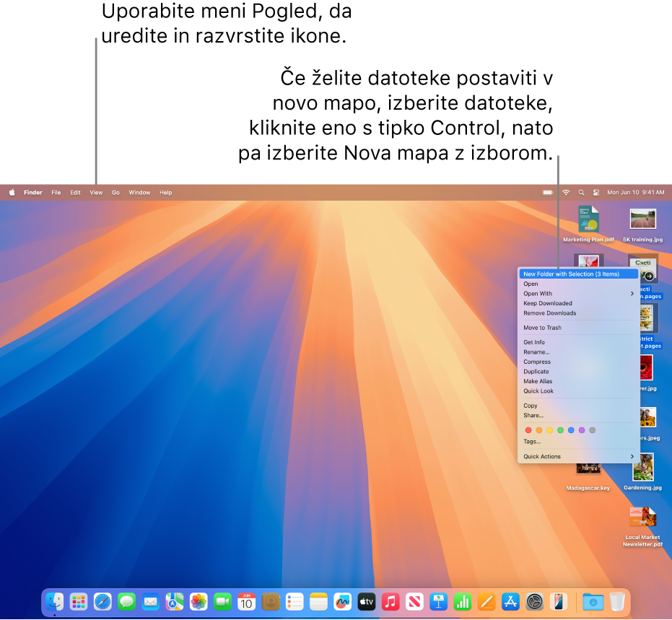Screen dimensions: 672x620
Task: Choose New Folder with Selection (3 Items)
Action: coord(579,274)
